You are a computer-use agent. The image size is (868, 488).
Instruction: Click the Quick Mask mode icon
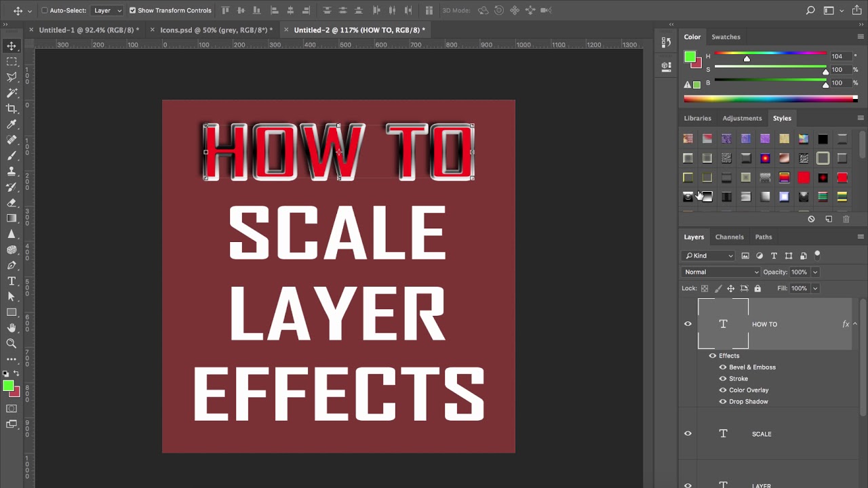pyautogui.click(x=12, y=409)
